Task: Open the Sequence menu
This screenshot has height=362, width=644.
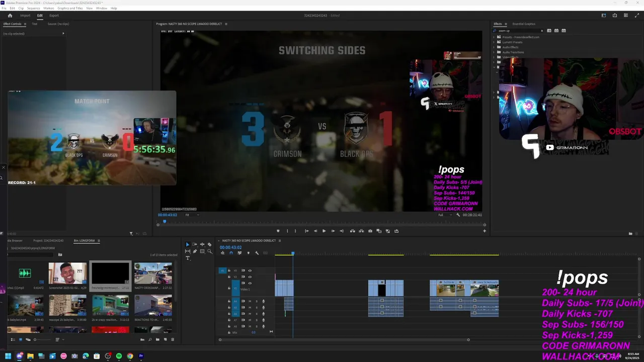Action: [33, 8]
